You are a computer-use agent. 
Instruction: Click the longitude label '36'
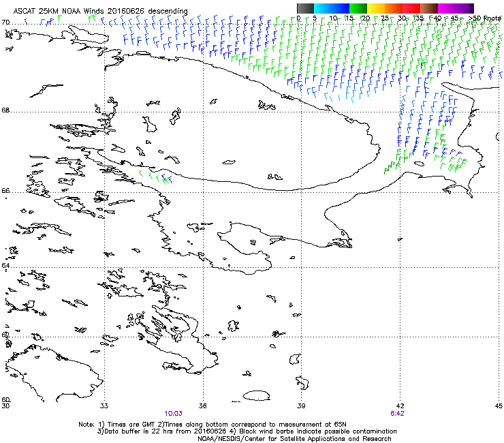[x=202, y=406]
